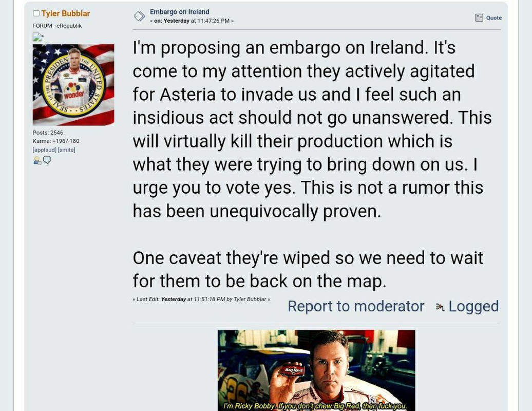Screen dimensions: 532x411
Task: Click the view profile icon under karma
Action: (37, 160)
